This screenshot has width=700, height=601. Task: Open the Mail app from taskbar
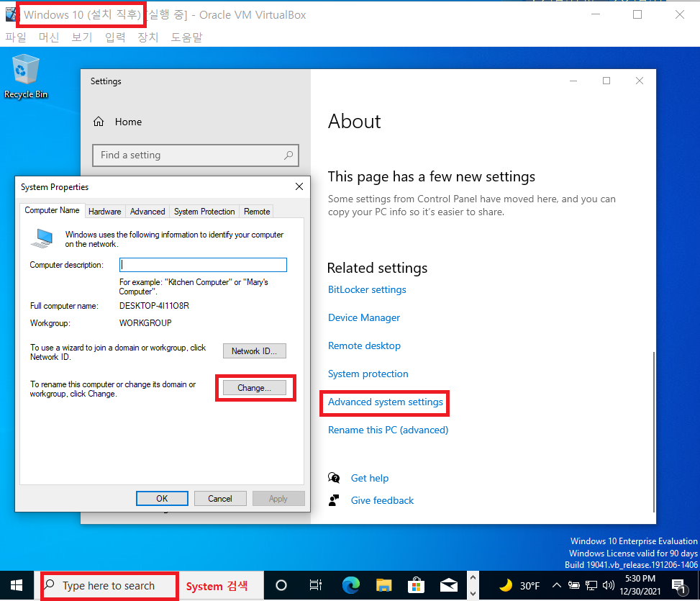pyautogui.click(x=449, y=585)
